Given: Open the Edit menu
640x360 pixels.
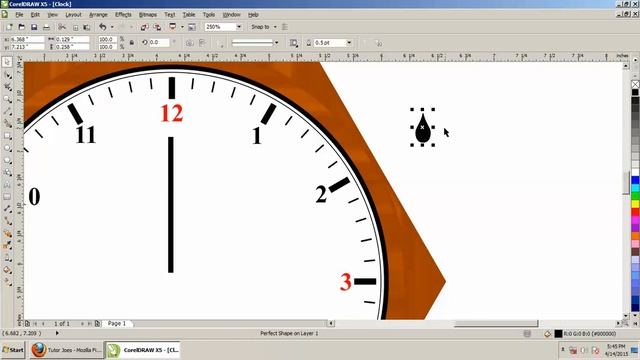Looking at the screenshot, I should pyautogui.click(x=35, y=15).
